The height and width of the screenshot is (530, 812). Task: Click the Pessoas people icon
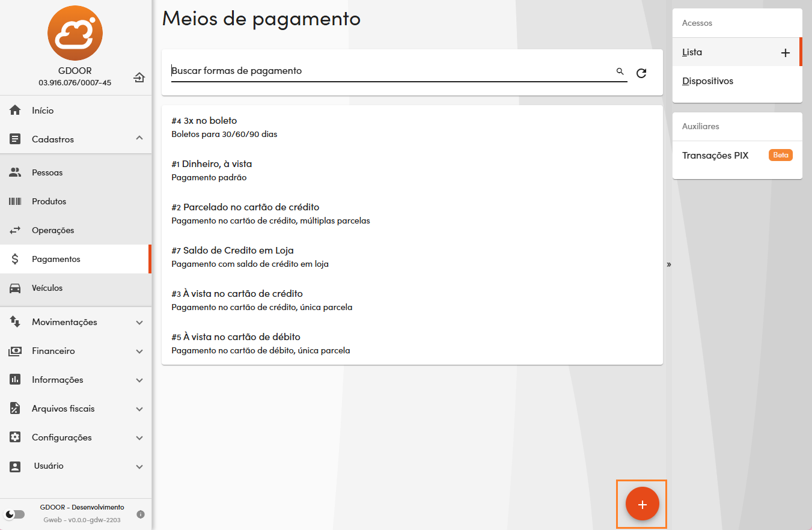tap(15, 172)
